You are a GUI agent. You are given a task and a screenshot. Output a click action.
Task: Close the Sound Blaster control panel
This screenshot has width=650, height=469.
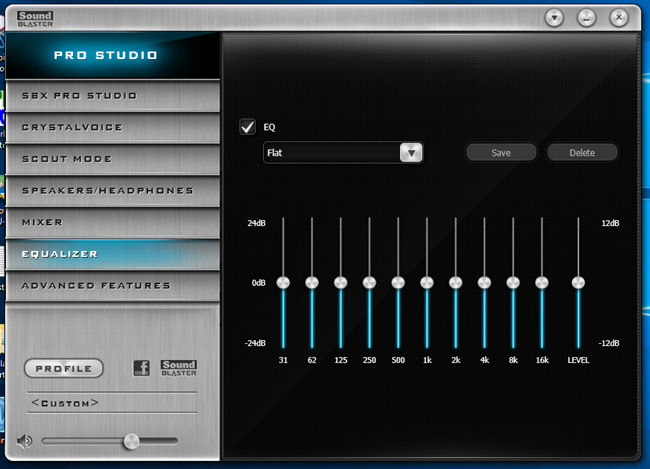click(619, 18)
